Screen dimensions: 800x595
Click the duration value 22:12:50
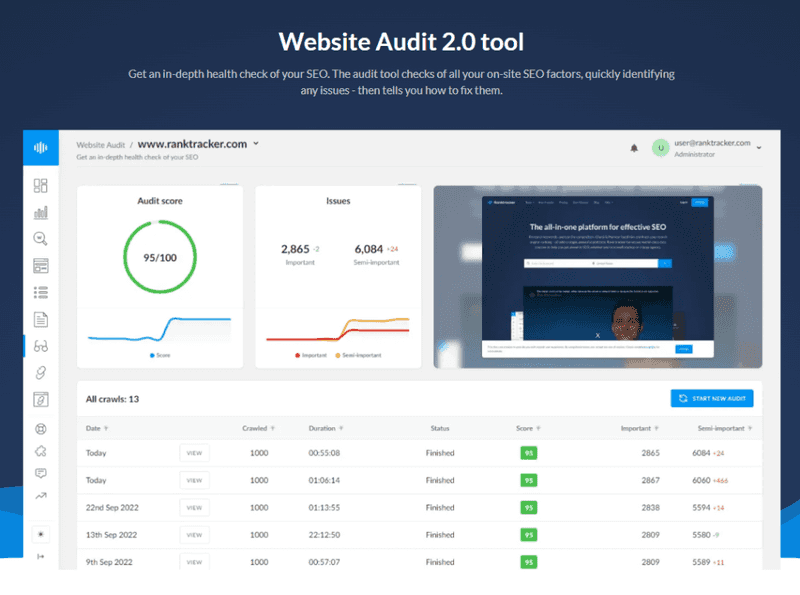click(x=324, y=535)
